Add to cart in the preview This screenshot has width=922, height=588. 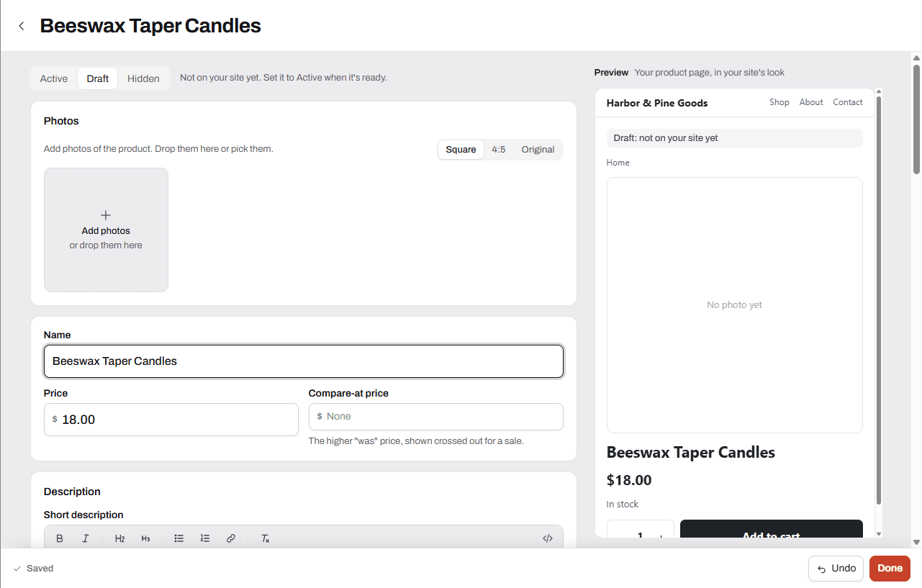(x=772, y=530)
